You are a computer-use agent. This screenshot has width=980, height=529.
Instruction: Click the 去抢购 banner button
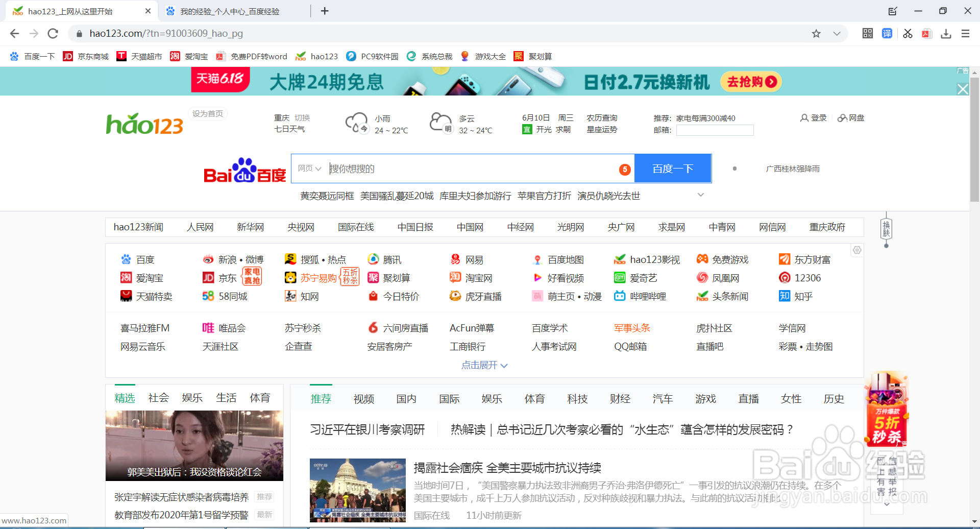point(751,82)
